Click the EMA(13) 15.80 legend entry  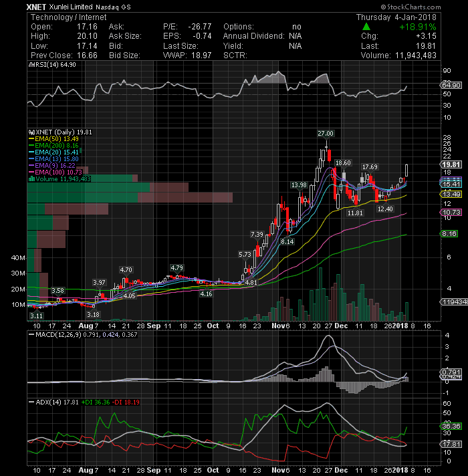click(x=57, y=158)
